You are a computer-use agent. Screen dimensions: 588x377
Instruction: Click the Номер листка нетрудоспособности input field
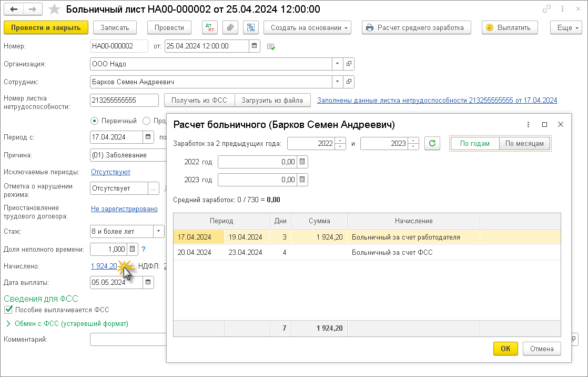pos(125,100)
